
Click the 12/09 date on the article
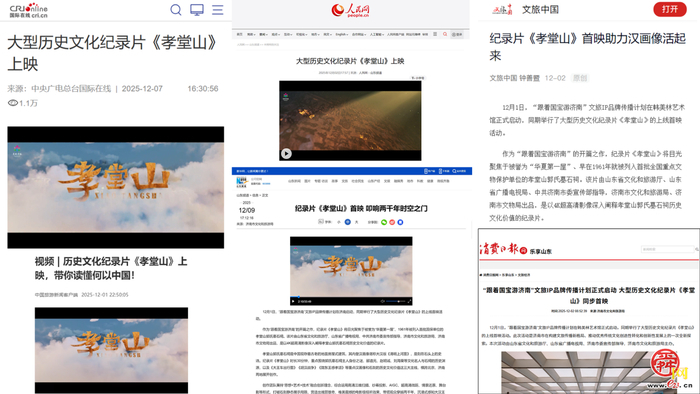(247, 210)
